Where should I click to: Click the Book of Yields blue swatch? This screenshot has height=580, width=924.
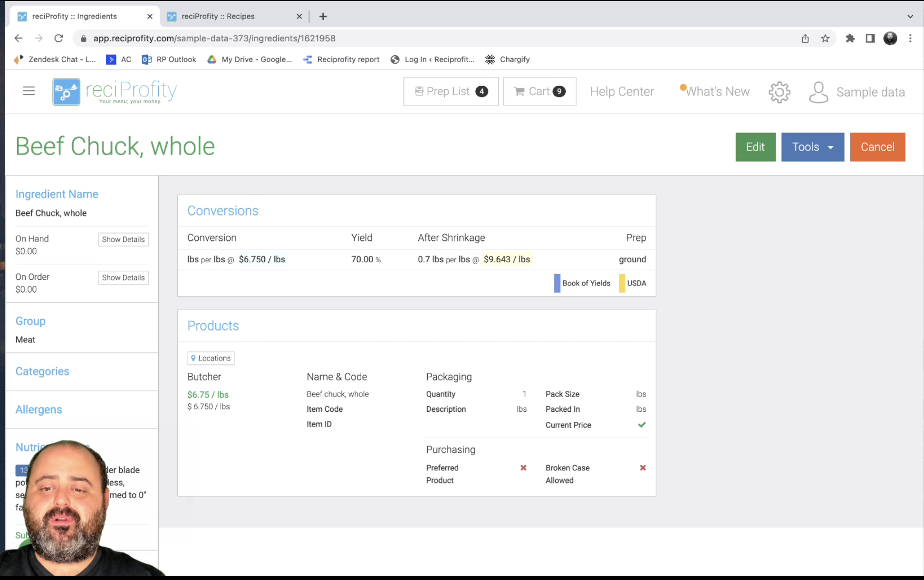(557, 283)
